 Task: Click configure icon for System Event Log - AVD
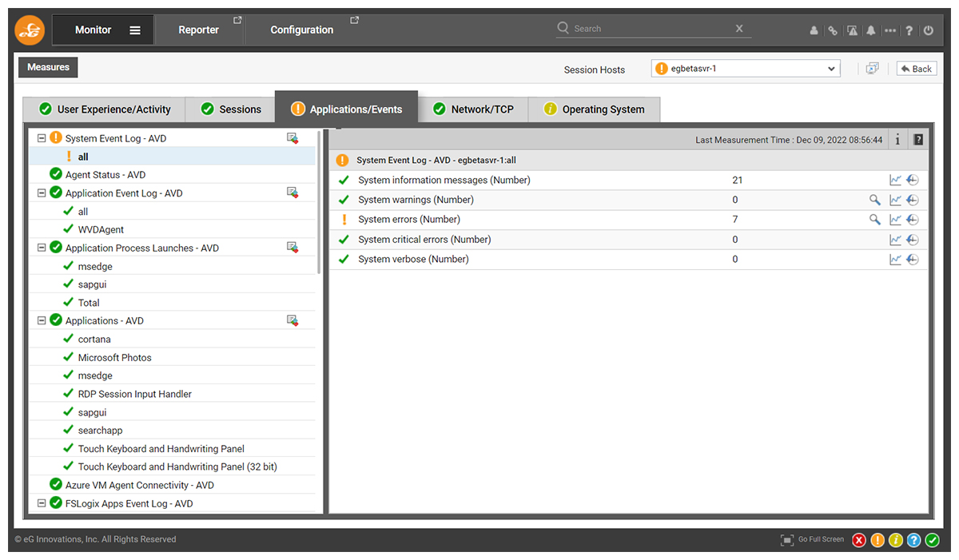pos(292,138)
